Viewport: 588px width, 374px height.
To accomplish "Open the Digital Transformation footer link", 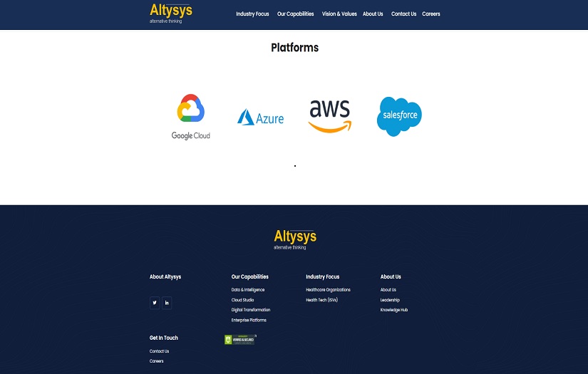I will (251, 310).
